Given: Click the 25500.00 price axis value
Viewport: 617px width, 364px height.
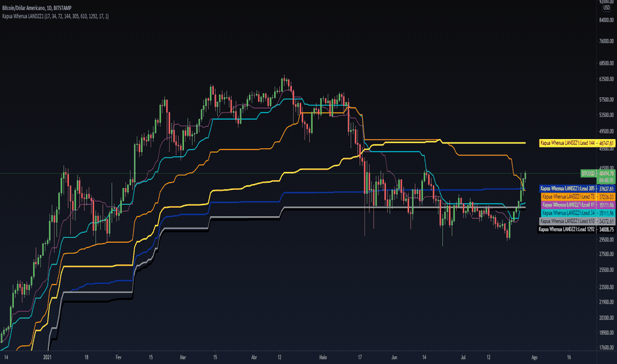Looking at the screenshot, I should click(x=606, y=270).
